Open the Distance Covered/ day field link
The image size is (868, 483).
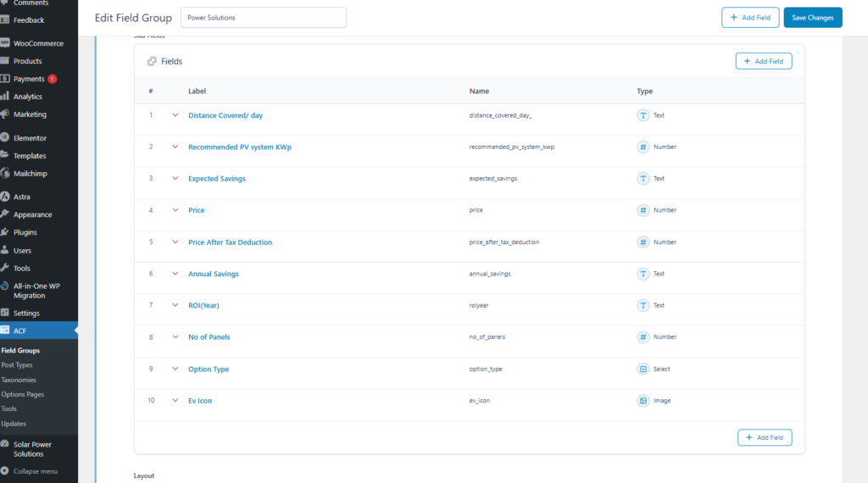tap(225, 115)
